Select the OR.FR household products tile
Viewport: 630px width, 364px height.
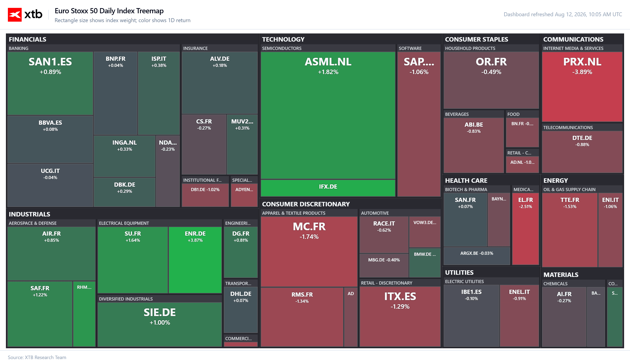(491, 80)
